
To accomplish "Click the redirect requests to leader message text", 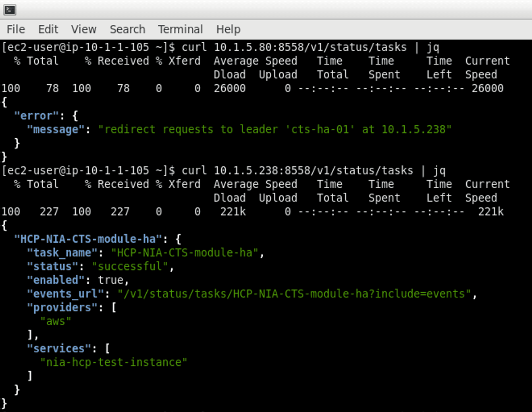I will (x=274, y=130).
